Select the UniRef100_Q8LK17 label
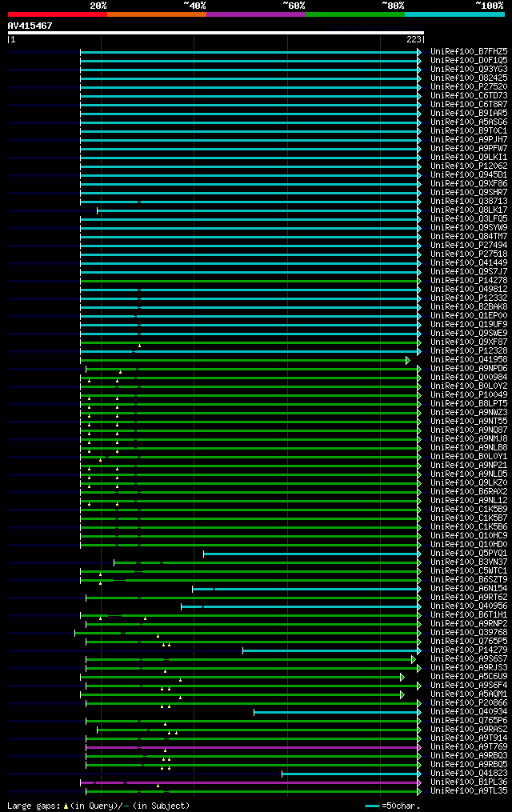 point(469,210)
